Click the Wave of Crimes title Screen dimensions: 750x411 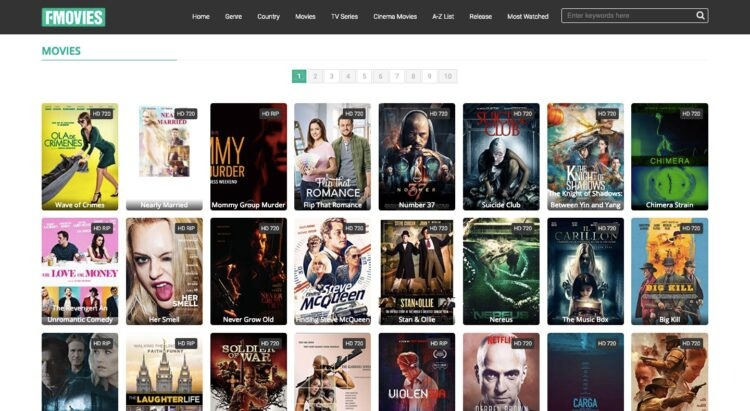[x=79, y=205]
